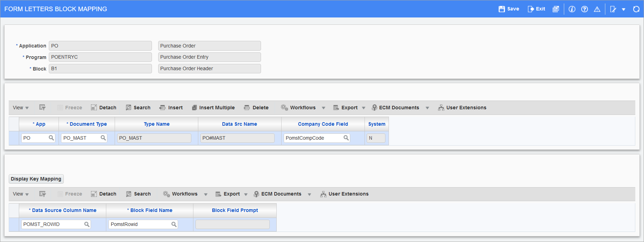Click the notes pencil icon in the header

coord(613,9)
